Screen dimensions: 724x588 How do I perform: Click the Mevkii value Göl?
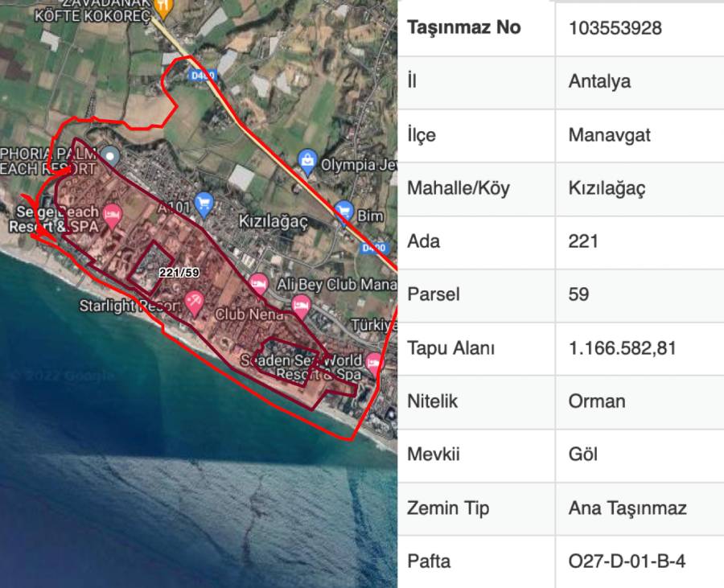pyautogui.click(x=582, y=454)
